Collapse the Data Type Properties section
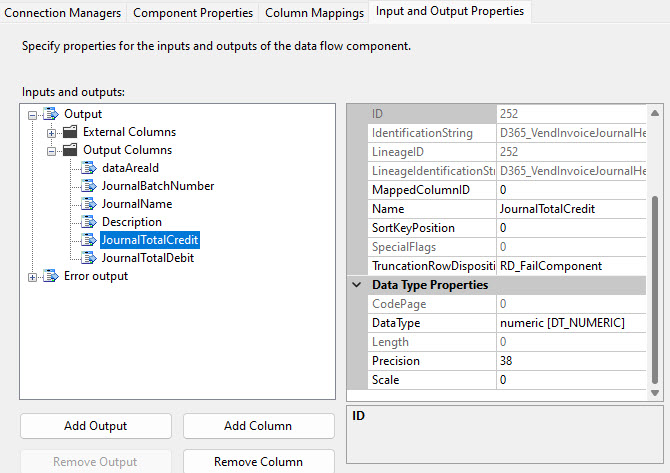The width and height of the screenshot is (670, 473). click(357, 285)
